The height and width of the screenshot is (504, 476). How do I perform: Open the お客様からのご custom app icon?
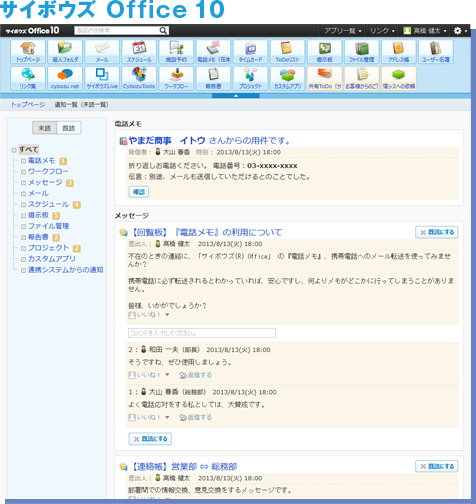[362, 78]
